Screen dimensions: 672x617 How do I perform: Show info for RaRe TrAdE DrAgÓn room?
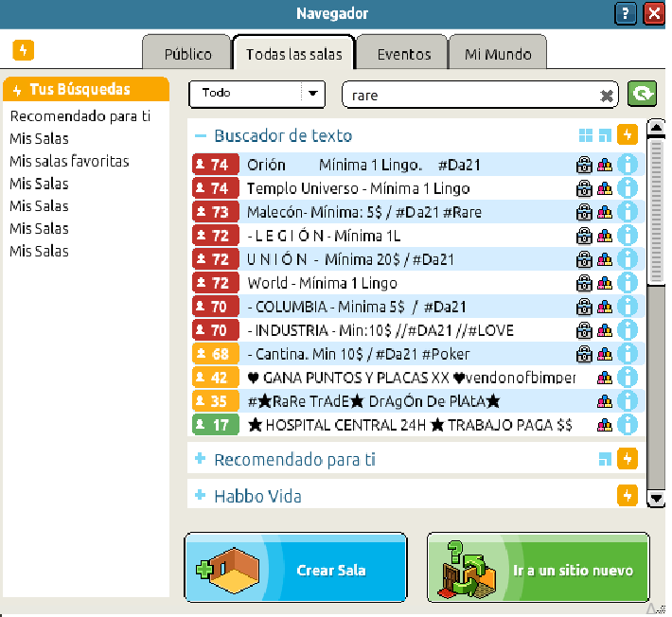[x=628, y=401]
